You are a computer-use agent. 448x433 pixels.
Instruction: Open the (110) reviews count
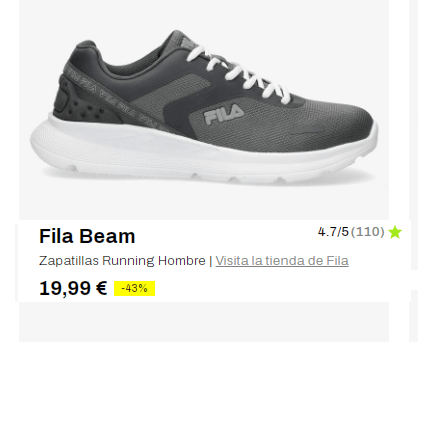(x=368, y=232)
